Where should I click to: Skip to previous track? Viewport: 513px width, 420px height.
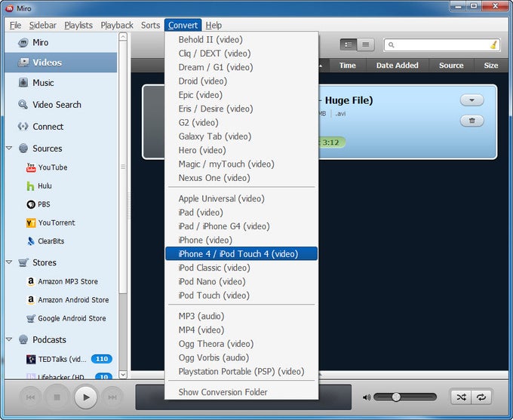pyautogui.click(x=30, y=397)
